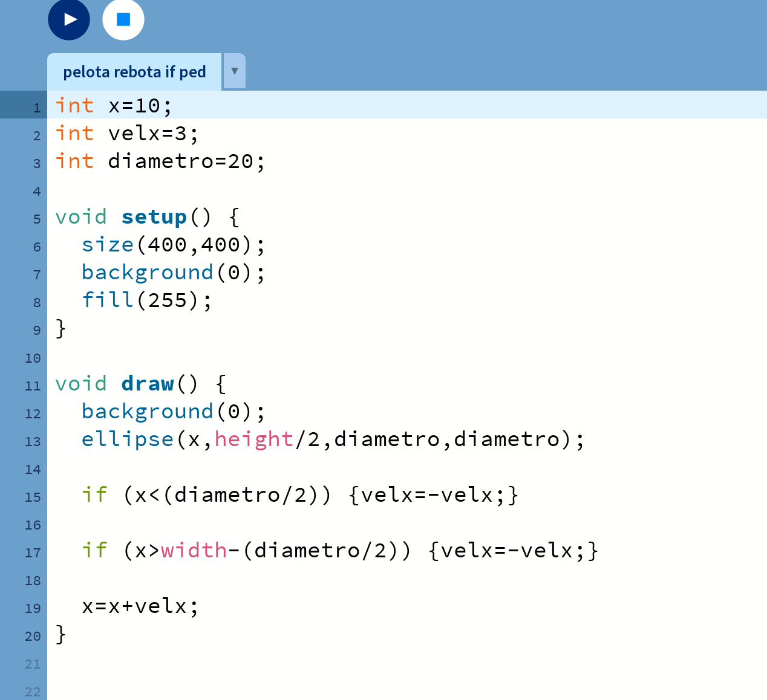Click the pink 'height' keyword

coord(253,439)
